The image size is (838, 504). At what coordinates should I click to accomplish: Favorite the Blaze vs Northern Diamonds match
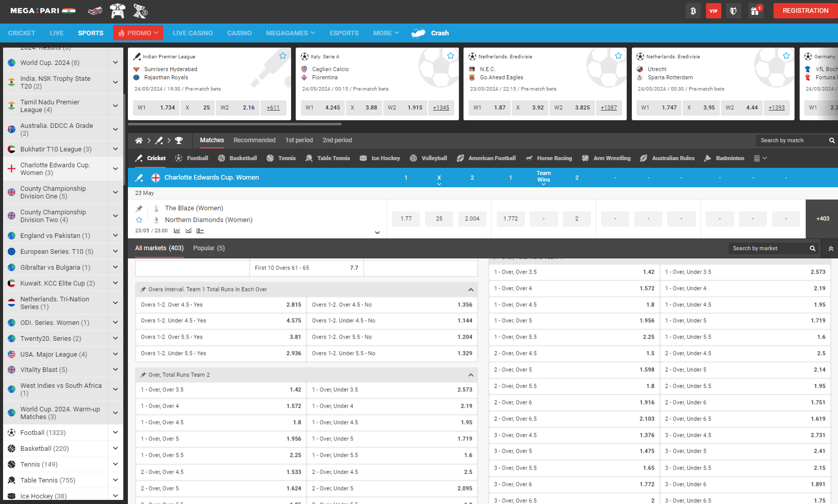tap(139, 220)
